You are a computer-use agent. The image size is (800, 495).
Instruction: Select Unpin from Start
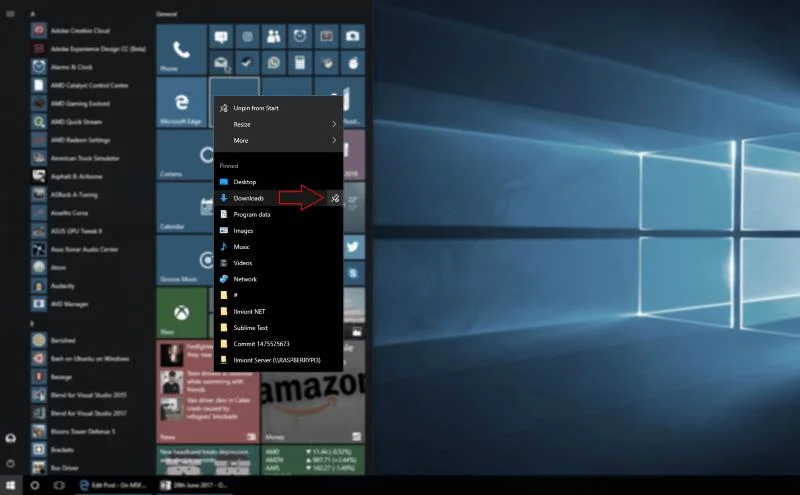coord(278,108)
